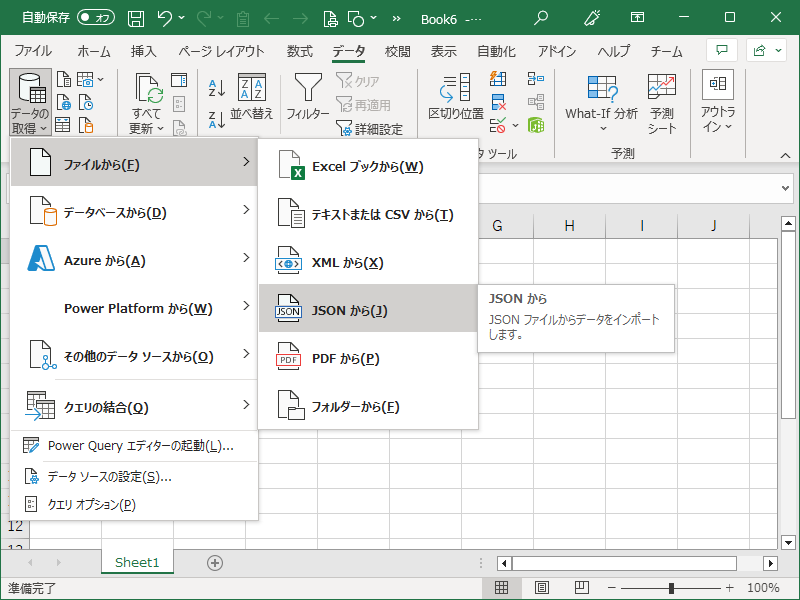
Task: Sort ascending with the A-Z icon
Action: pos(217,88)
